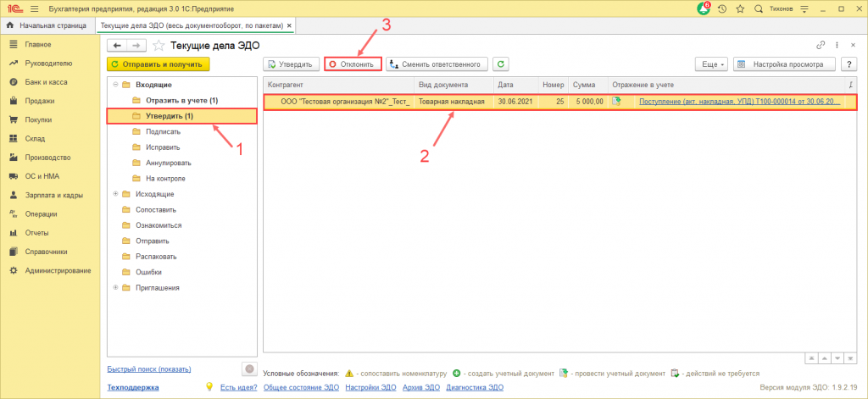Open the Зарплата и кадры section

pos(54,195)
